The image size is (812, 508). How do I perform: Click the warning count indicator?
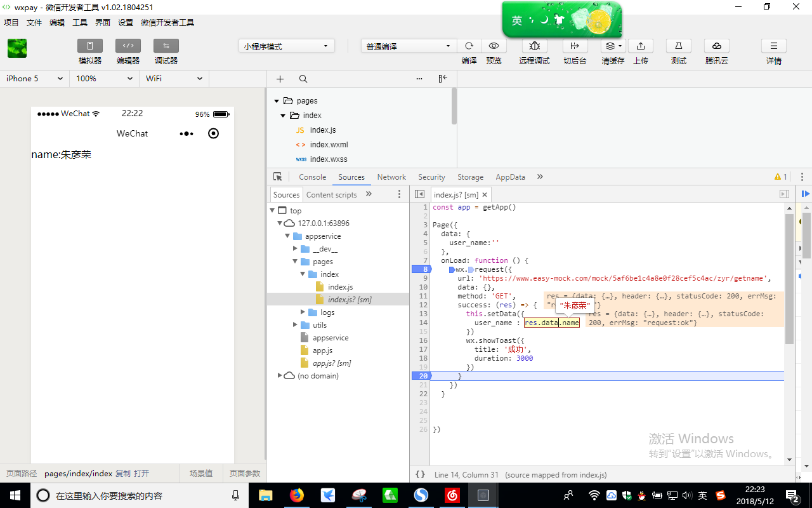(781, 177)
